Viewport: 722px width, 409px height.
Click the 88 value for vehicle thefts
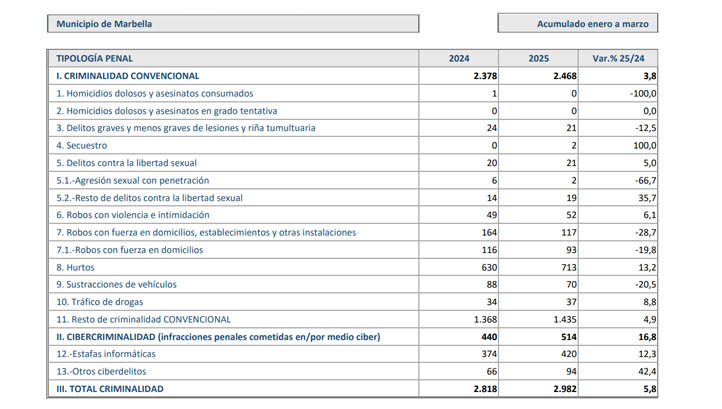coord(492,285)
